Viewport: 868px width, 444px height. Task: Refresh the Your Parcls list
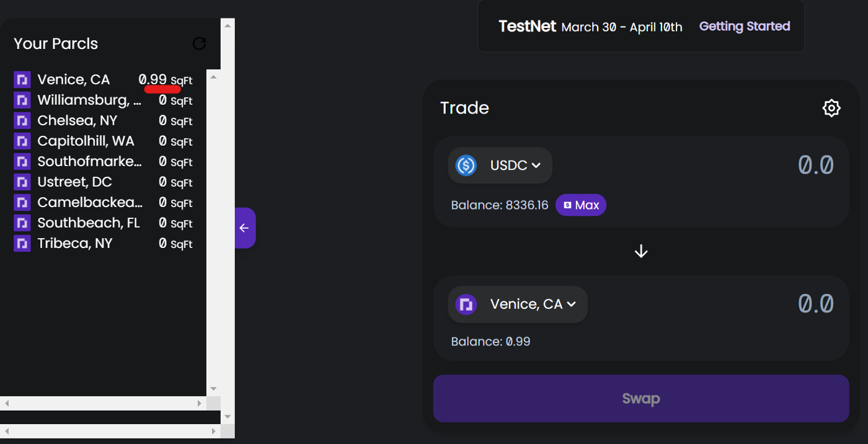point(199,43)
